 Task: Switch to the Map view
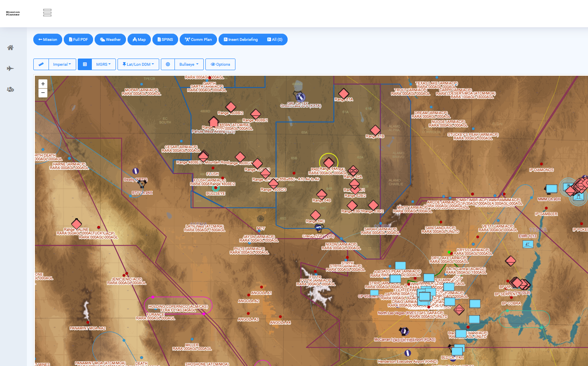tap(139, 40)
